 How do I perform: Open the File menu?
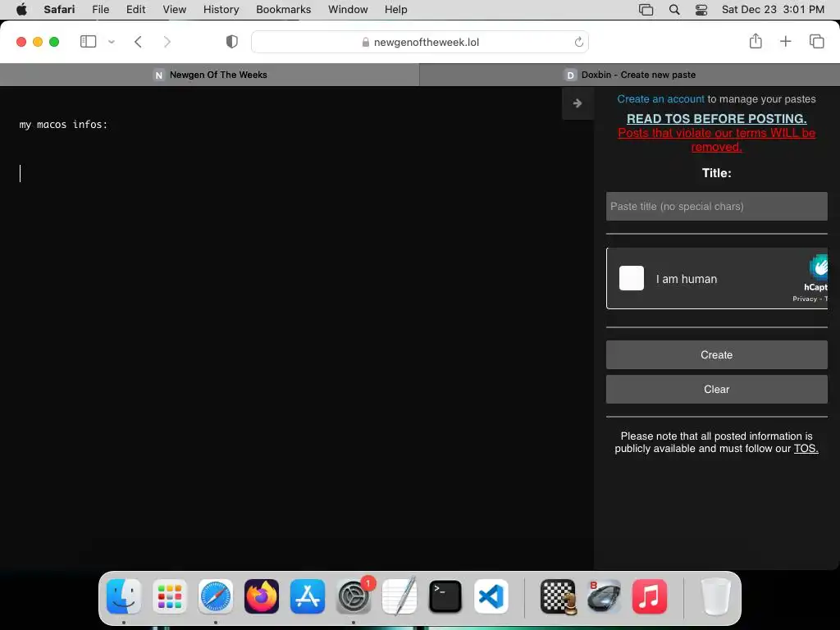click(x=100, y=10)
